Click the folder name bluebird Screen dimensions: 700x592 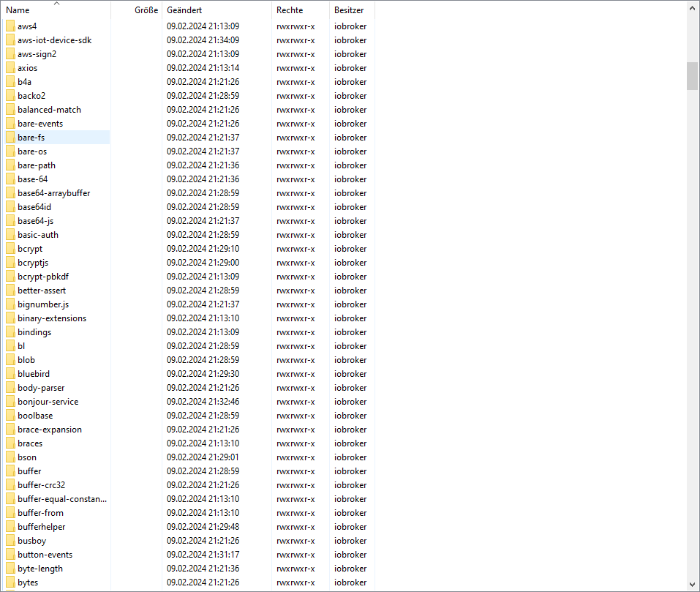(x=34, y=374)
